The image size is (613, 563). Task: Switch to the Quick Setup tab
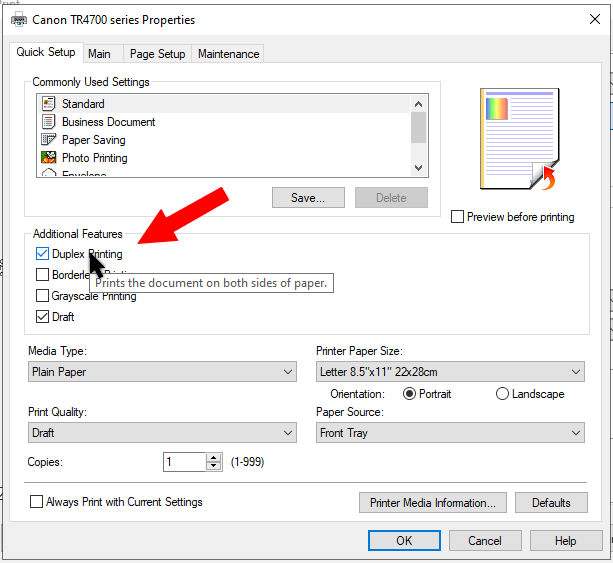(46, 52)
